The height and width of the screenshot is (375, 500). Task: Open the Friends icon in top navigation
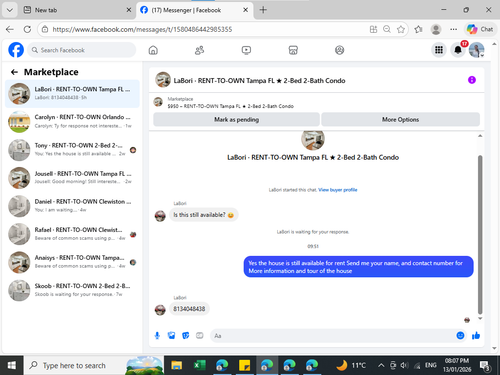[x=199, y=50]
